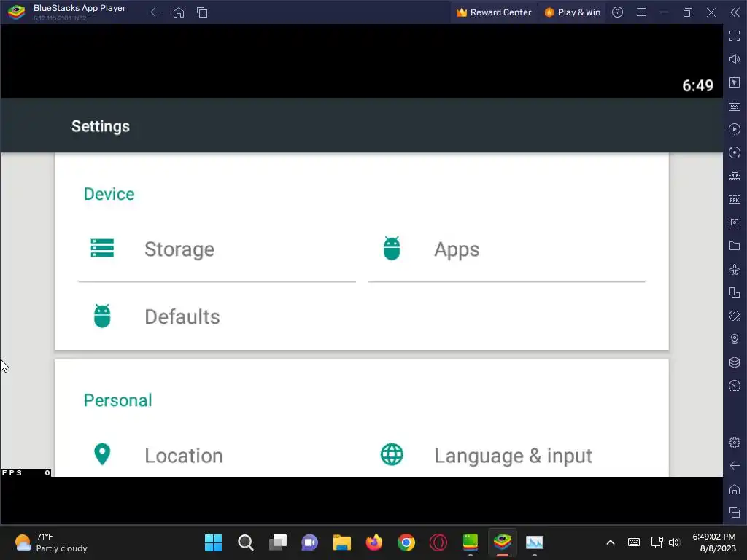Collapse the BlueStacks side toolbar
The width and height of the screenshot is (747, 560).
click(x=735, y=12)
